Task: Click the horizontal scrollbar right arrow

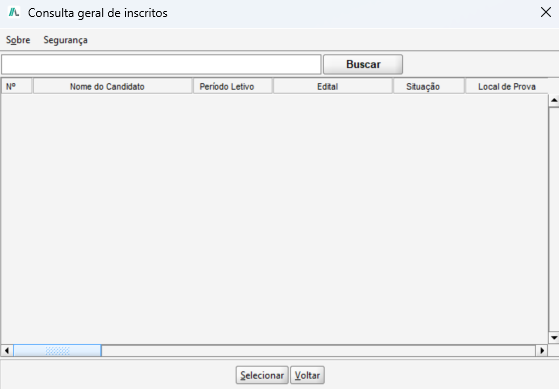Action: [x=542, y=350]
